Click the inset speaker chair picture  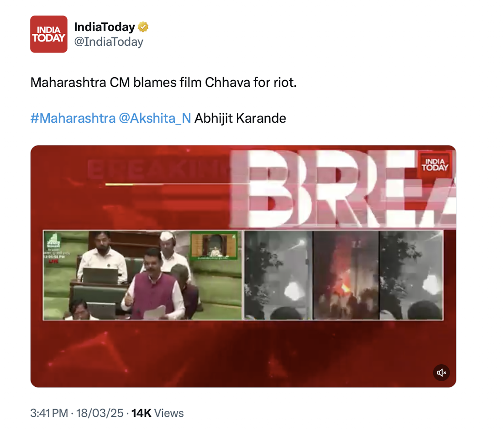[214, 245]
